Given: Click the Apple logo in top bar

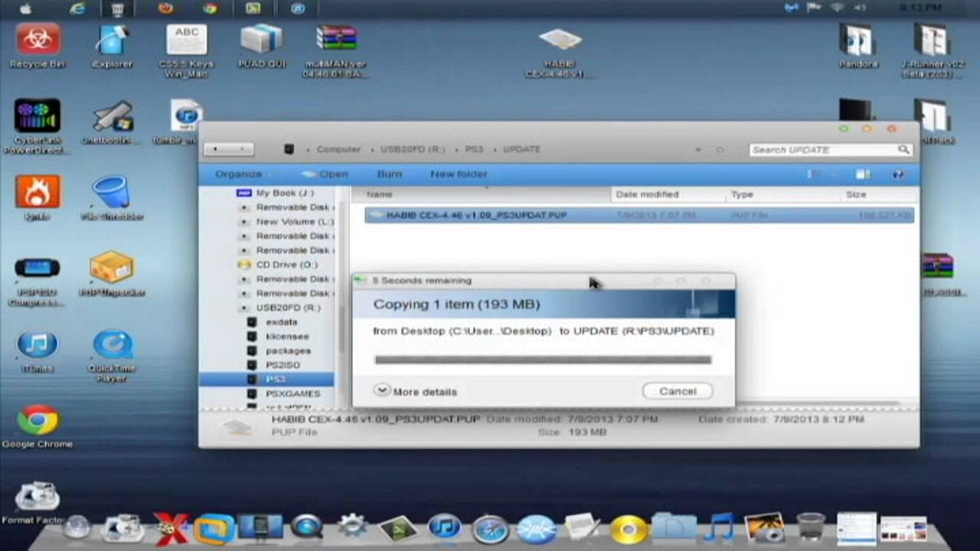Looking at the screenshot, I should (x=26, y=8).
